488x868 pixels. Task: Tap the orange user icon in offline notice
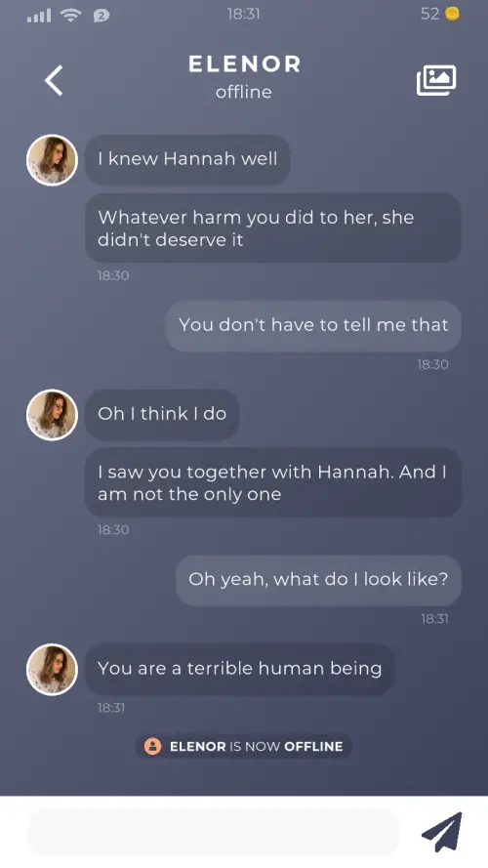coord(152,746)
